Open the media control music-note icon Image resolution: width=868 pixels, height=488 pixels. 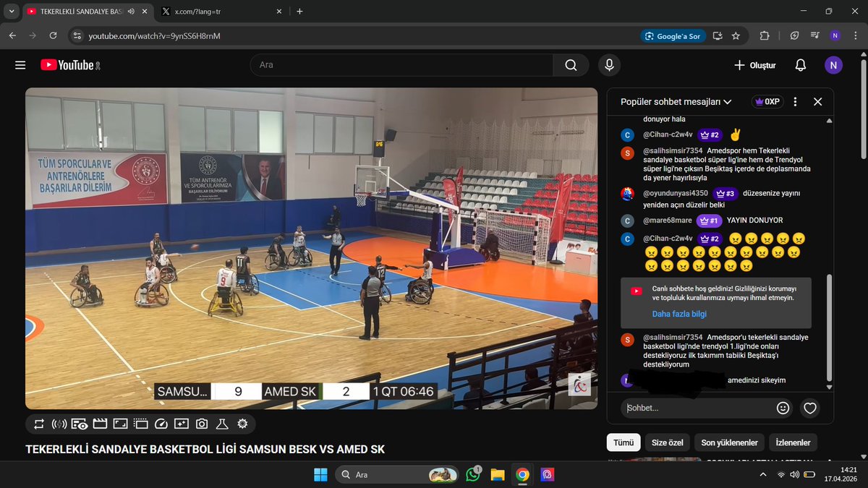815,35
